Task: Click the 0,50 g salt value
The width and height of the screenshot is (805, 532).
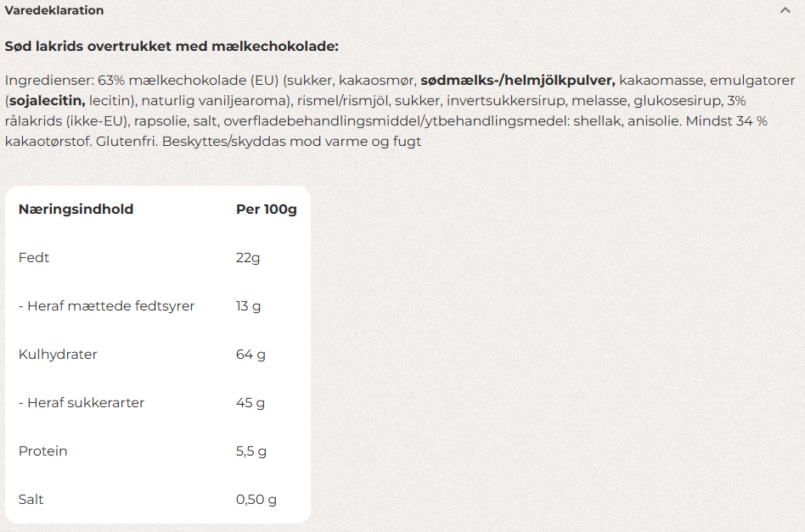Action: [256, 500]
